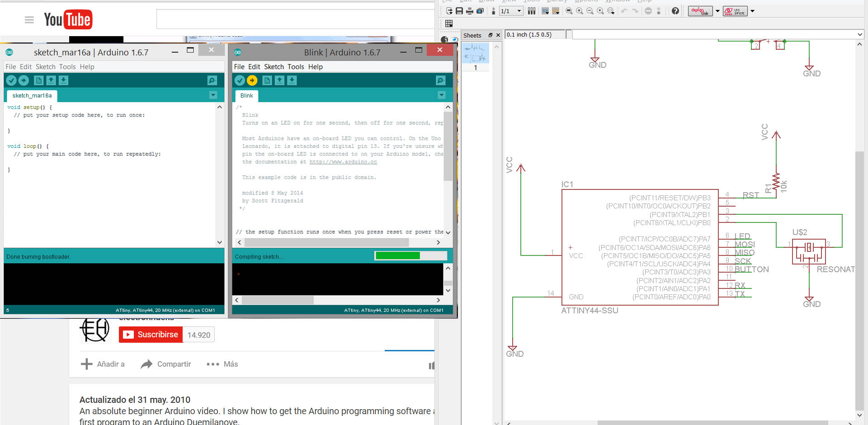Open the 1/1 sheet selector dropdown

click(x=511, y=11)
